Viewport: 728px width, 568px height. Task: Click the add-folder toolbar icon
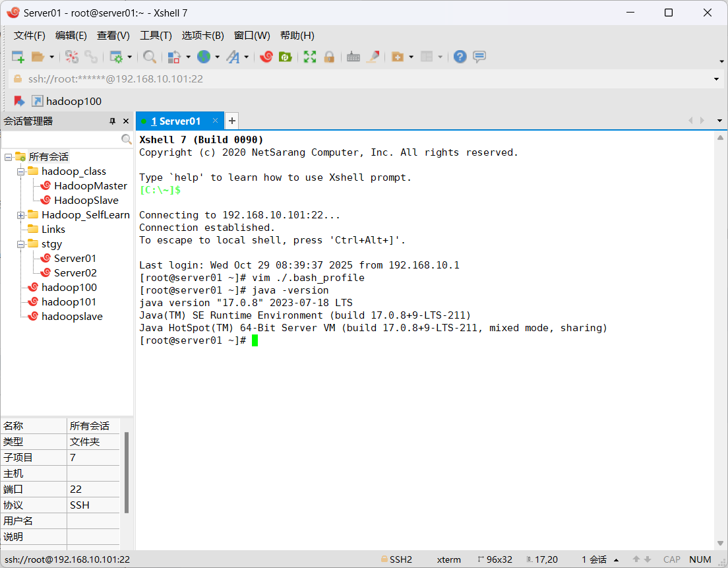point(398,57)
